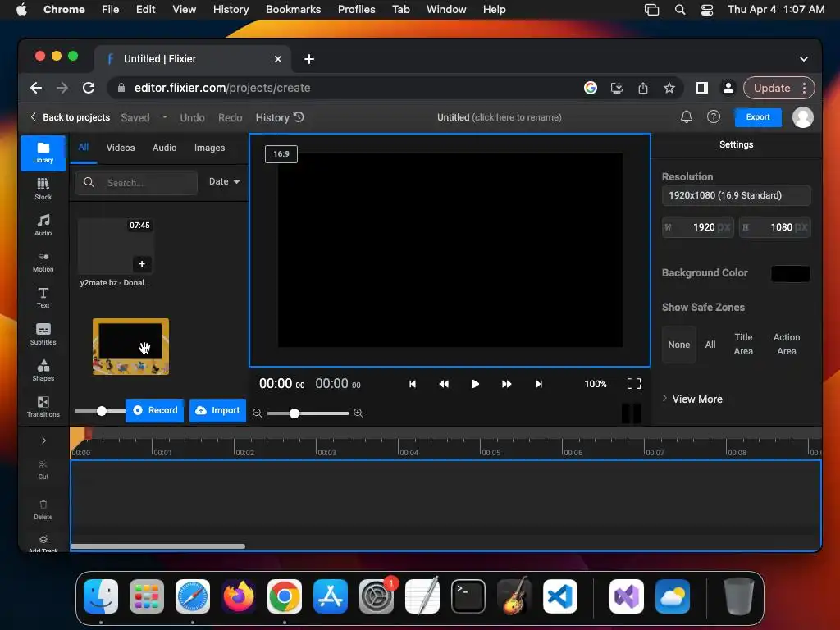Open the Chrome tab list chevron
The image size is (840, 630).
(x=804, y=59)
